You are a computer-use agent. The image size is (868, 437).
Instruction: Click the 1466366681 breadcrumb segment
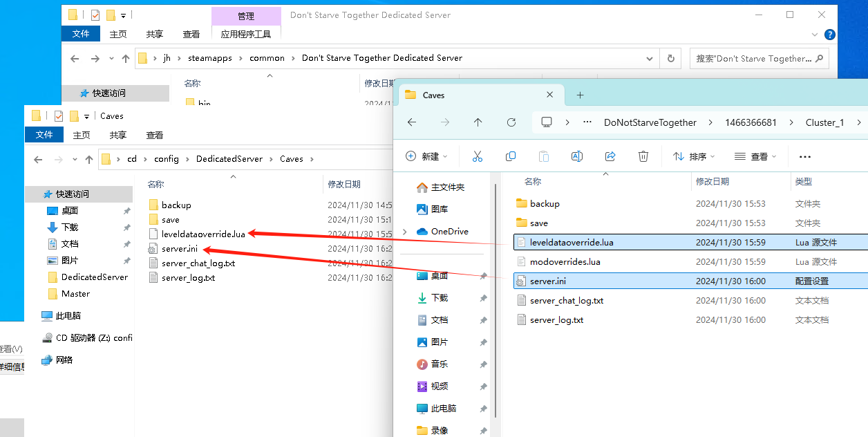pyautogui.click(x=751, y=122)
